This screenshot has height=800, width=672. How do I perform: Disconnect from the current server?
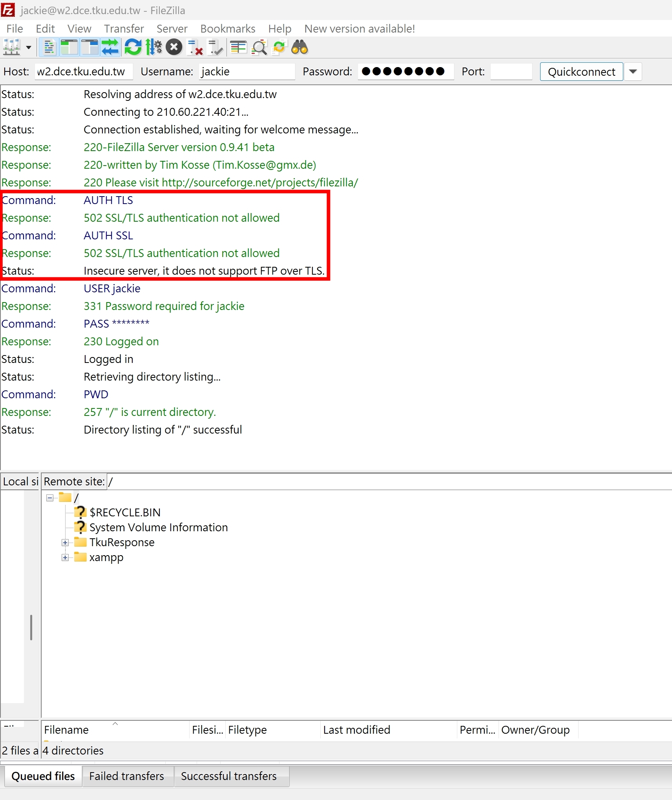click(x=195, y=48)
